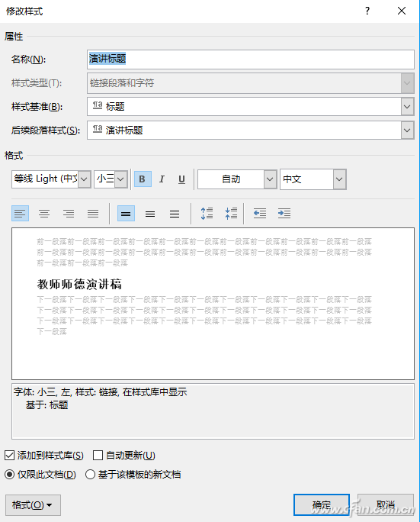Click the increase indent icon
This screenshot has width=420, height=522.
(284, 214)
